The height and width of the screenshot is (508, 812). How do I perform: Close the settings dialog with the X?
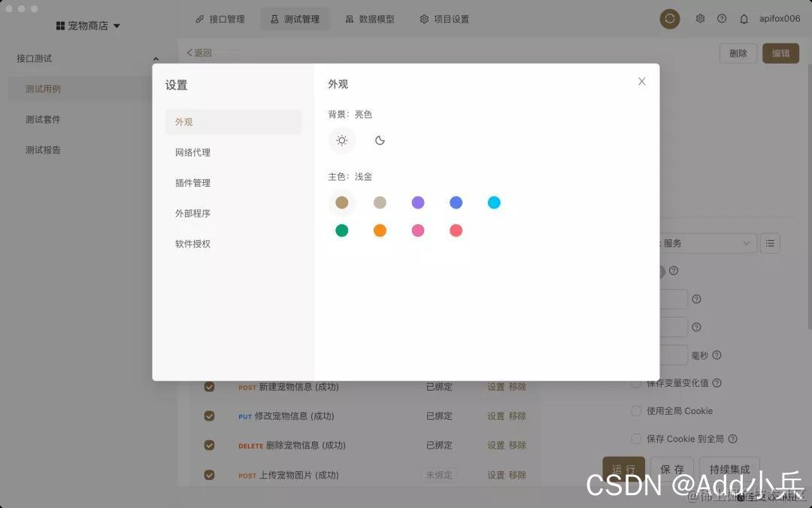[x=641, y=81]
